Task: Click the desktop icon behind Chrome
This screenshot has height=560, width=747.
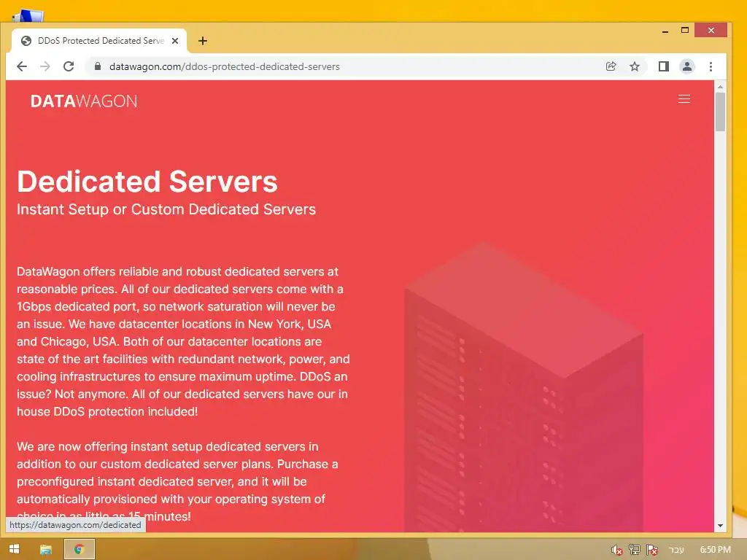Action: (x=28, y=15)
